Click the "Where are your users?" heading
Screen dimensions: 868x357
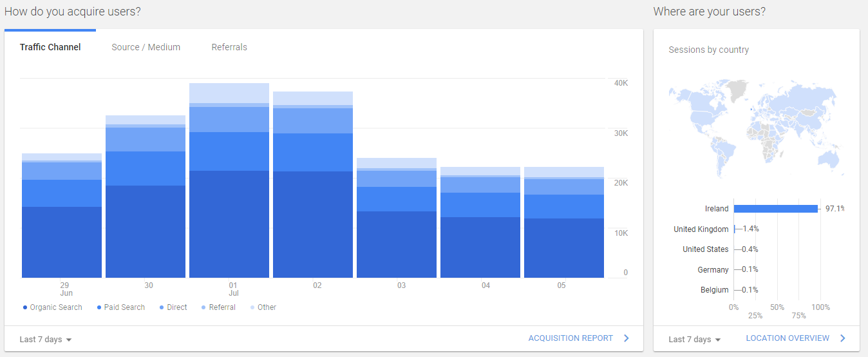709,12
